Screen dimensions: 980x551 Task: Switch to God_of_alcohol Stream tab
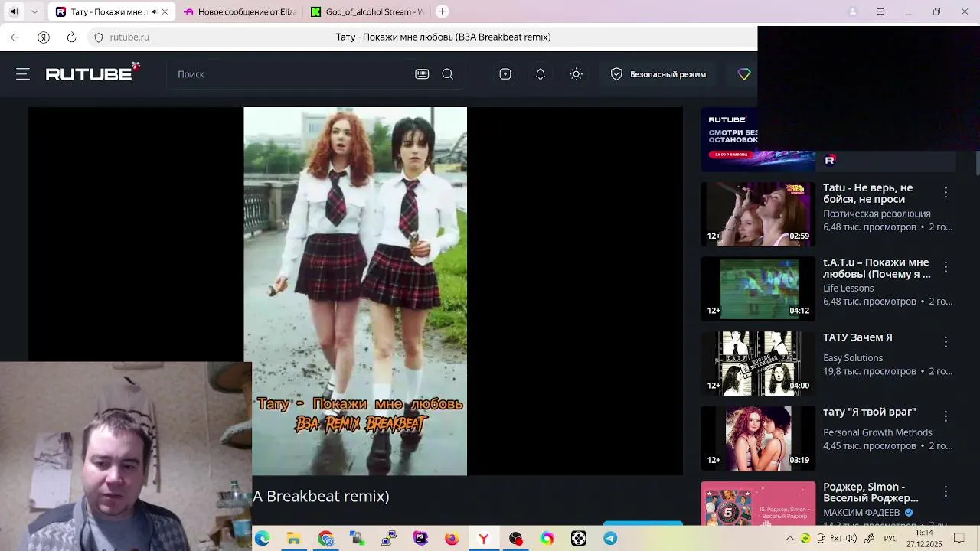point(367,11)
